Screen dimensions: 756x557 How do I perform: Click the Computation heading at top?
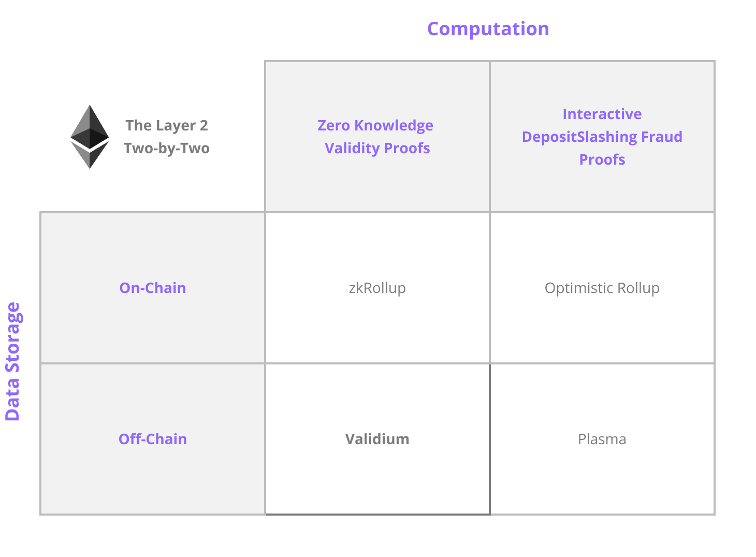488,29
